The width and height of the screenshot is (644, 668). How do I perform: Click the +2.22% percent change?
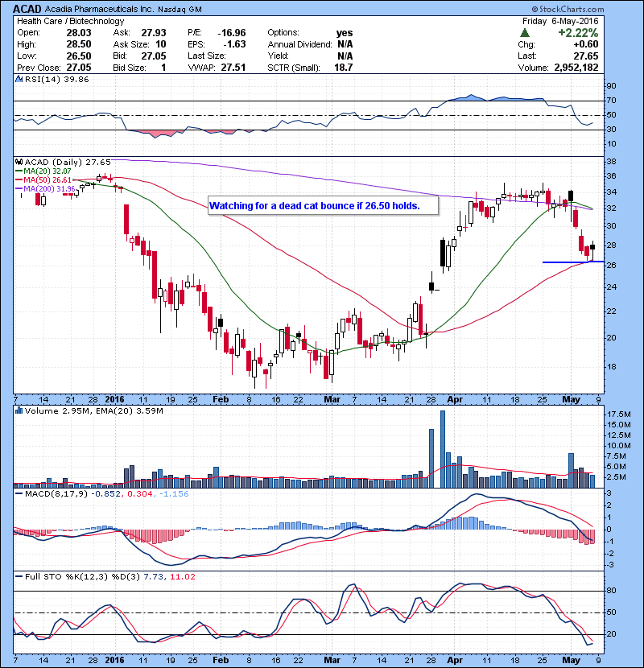(x=578, y=33)
